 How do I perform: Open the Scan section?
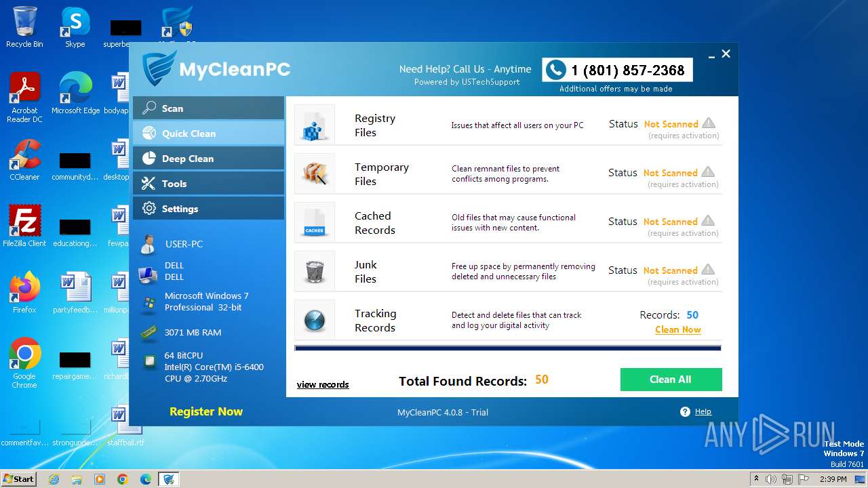[x=208, y=108]
